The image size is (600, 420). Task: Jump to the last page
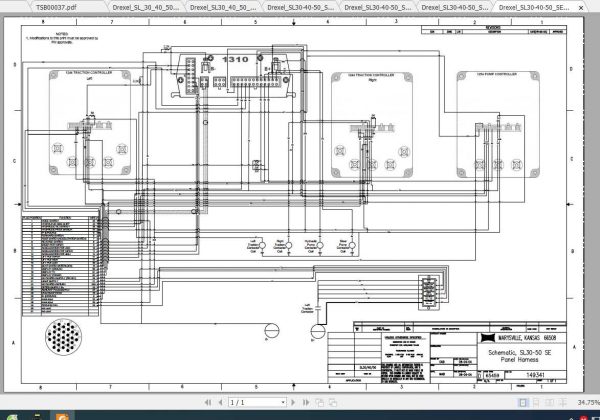tap(306, 402)
